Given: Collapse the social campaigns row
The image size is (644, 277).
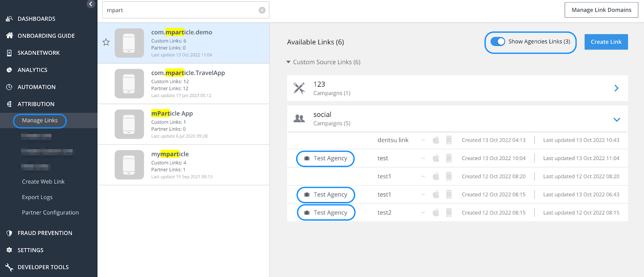Looking at the screenshot, I should click(x=616, y=119).
